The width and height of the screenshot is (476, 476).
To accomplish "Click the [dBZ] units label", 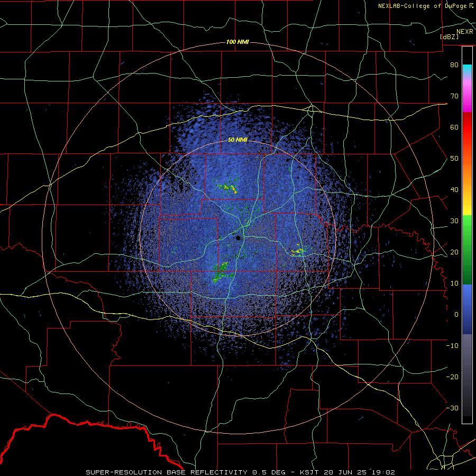I will click(x=449, y=37).
